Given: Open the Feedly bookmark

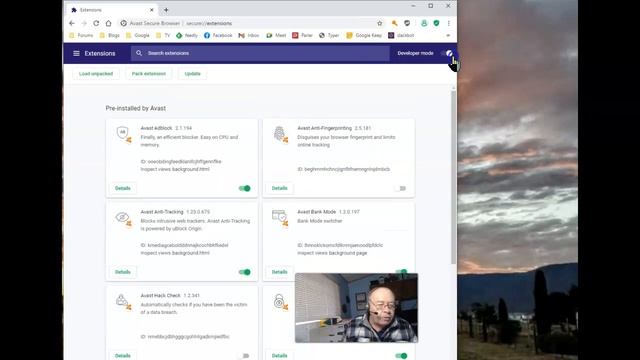Looking at the screenshot, I should [x=187, y=36].
